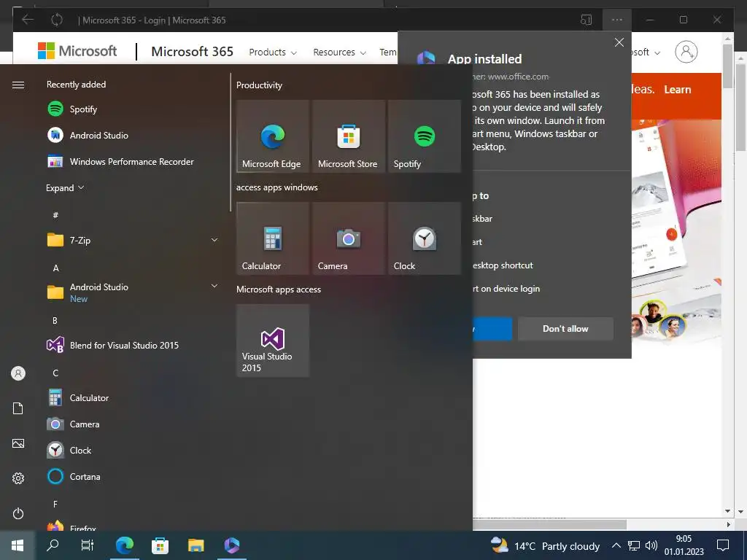
Task: Click the Microsoft 365 heading link
Action: [192, 51]
